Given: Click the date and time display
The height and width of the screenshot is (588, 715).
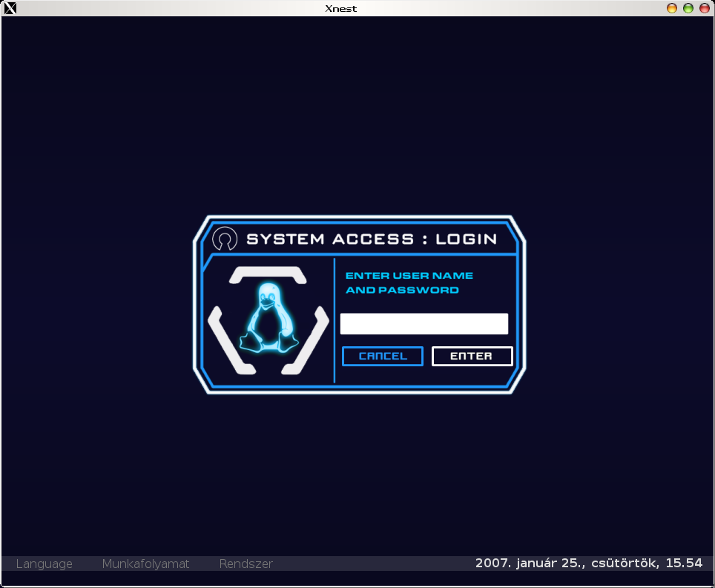Looking at the screenshot, I should pos(589,564).
